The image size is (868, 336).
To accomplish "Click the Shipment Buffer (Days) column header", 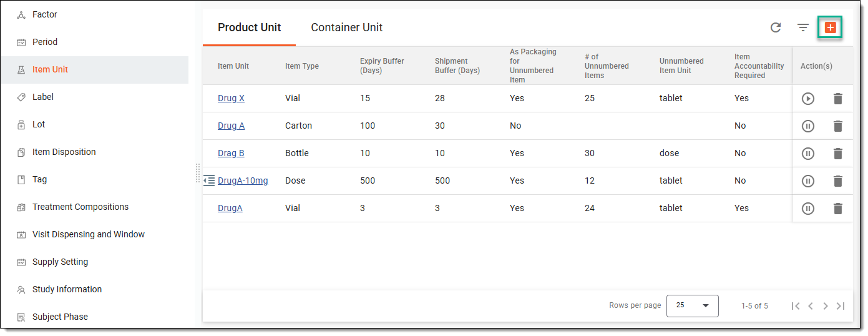I will (x=457, y=66).
